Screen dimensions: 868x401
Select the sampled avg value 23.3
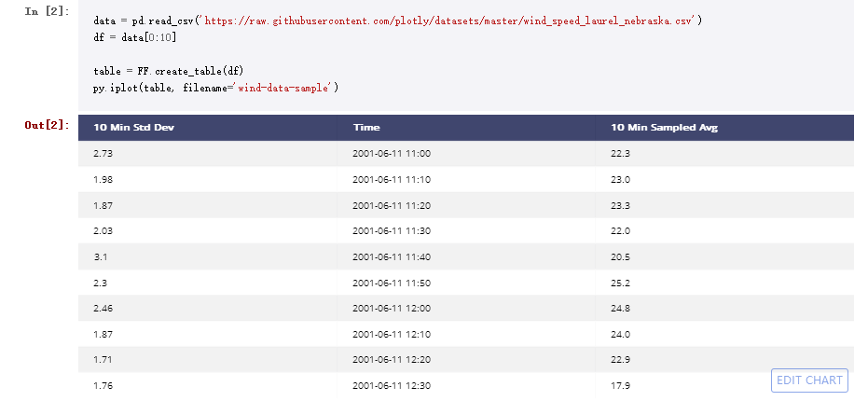[x=621, y=205]
